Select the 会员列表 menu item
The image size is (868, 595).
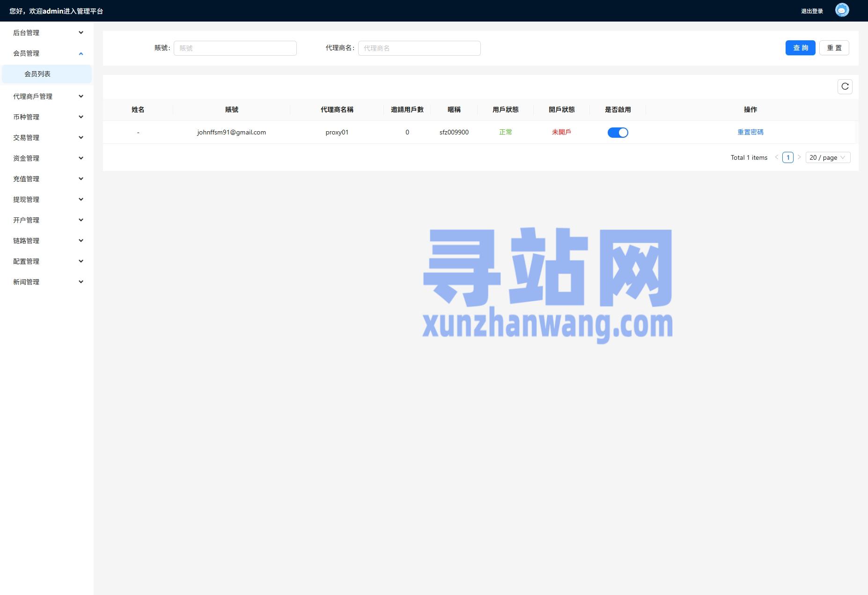[47, 74]
